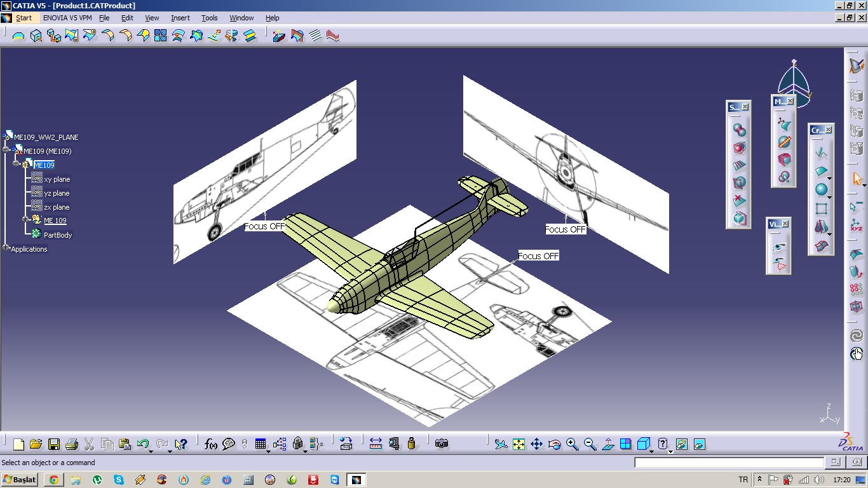868x488 pixels.
Task: Close the M... floating toolbar
Action: [790, 101]
